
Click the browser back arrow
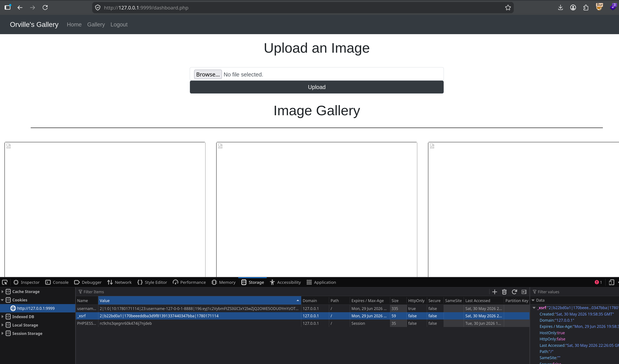coord(20,8)
